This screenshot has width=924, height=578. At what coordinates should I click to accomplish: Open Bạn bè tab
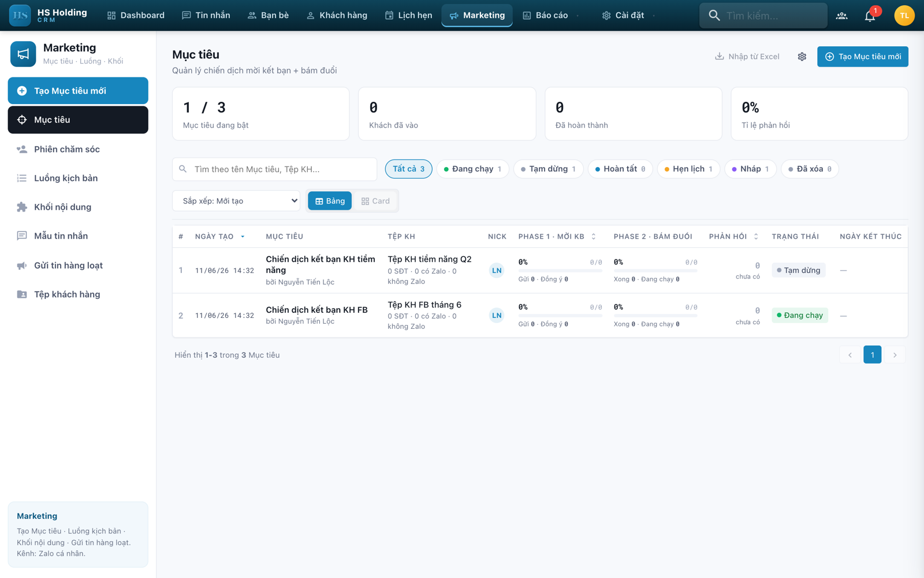268,16
